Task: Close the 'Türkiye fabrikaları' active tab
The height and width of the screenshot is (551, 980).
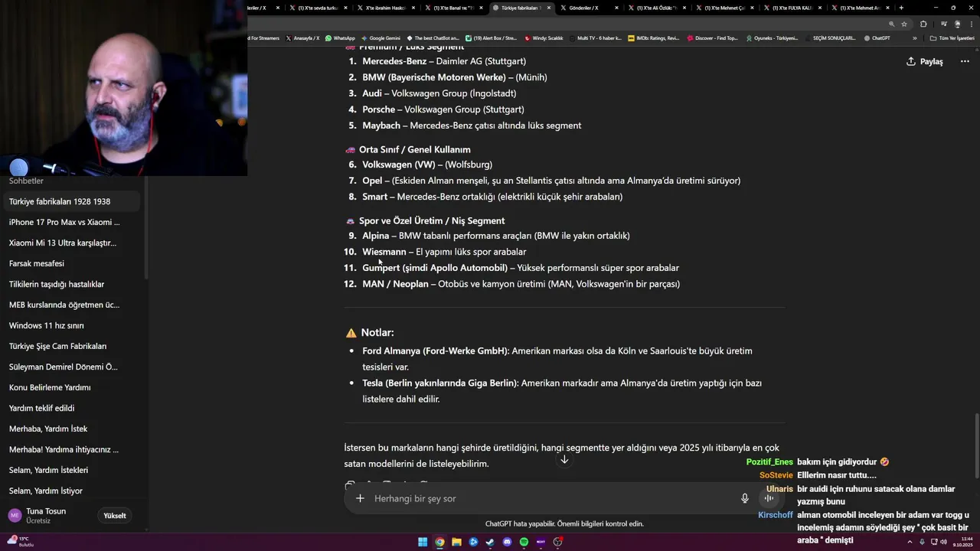Action: click(549, 8)
